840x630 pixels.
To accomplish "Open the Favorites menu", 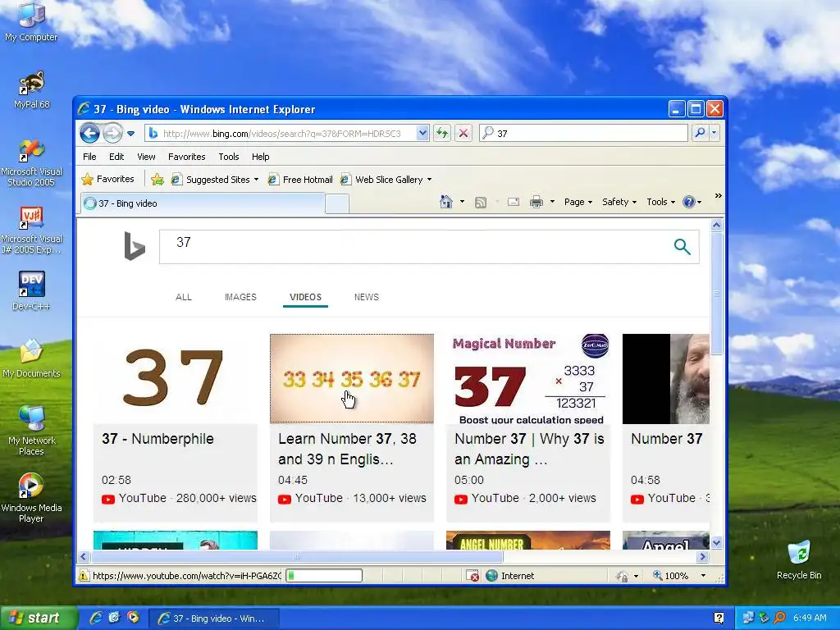I will tap(186, 157).
